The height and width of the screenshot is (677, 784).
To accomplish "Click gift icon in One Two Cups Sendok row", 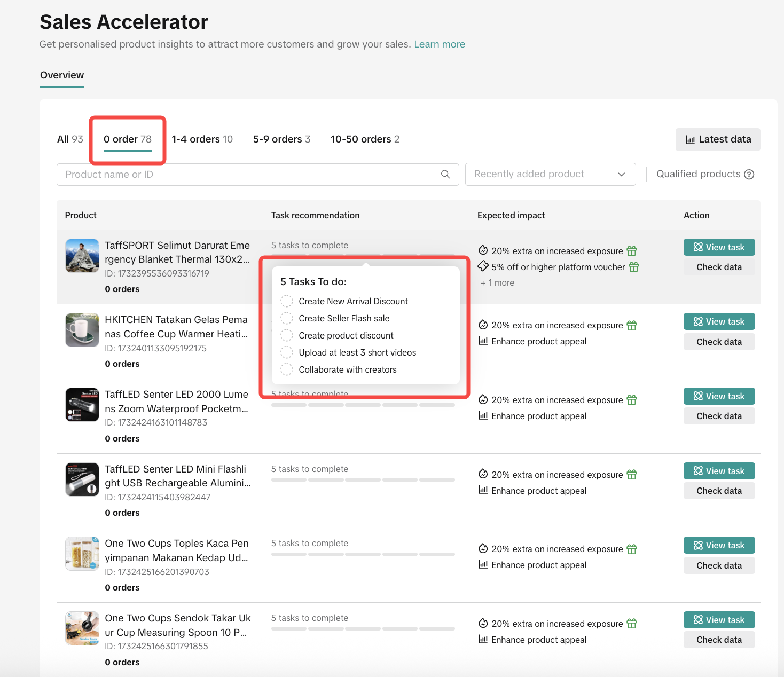I will (x=632, y=624).
